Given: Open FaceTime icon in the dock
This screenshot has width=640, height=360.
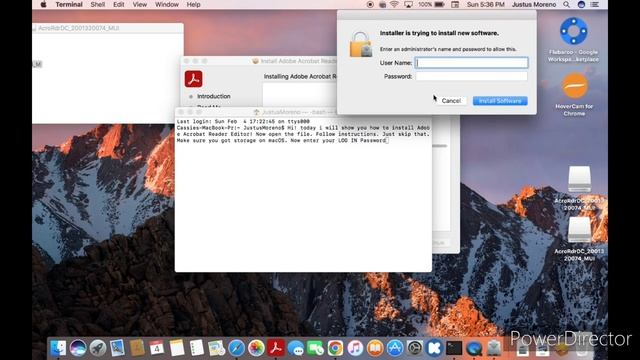Looking at the screenshot, I should coord(316,348).
